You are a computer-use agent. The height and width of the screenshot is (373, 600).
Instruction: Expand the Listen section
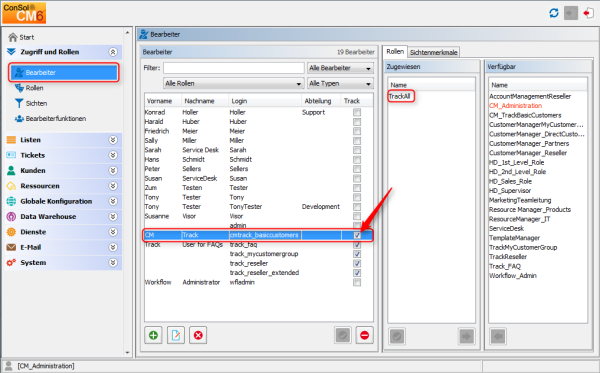(x=113, y=140)
